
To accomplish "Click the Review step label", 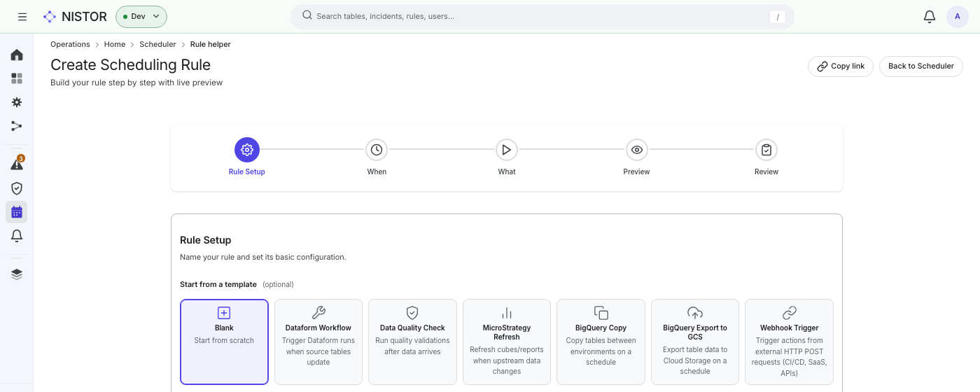I will click(766, 171).
